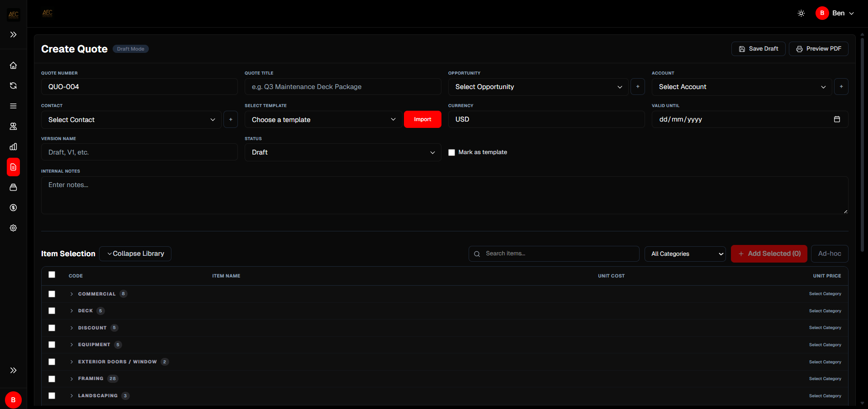Check the Framing category checkbox
868x409 pixels.
point(52,379)
